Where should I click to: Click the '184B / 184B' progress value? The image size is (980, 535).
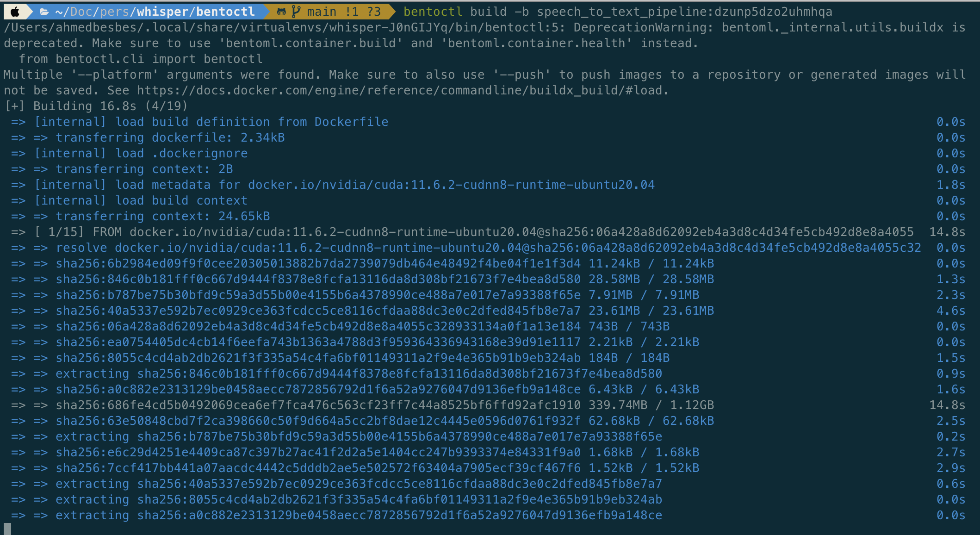click(629, 358)
